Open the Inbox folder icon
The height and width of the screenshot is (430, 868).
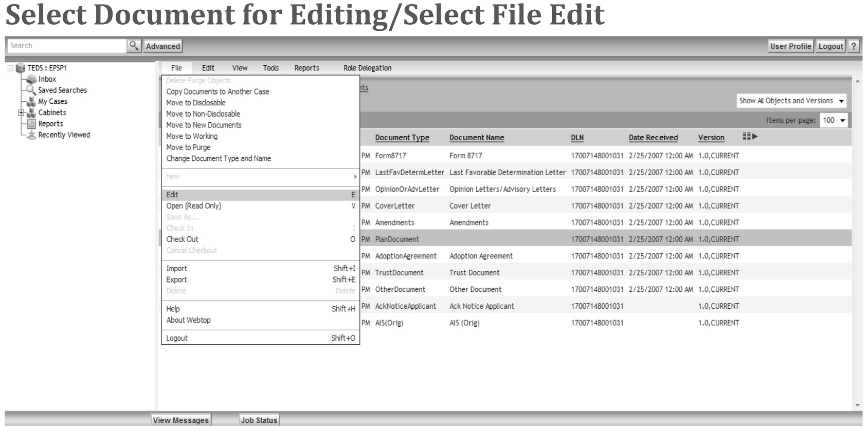pyautogui.click(x=31, y=79)
